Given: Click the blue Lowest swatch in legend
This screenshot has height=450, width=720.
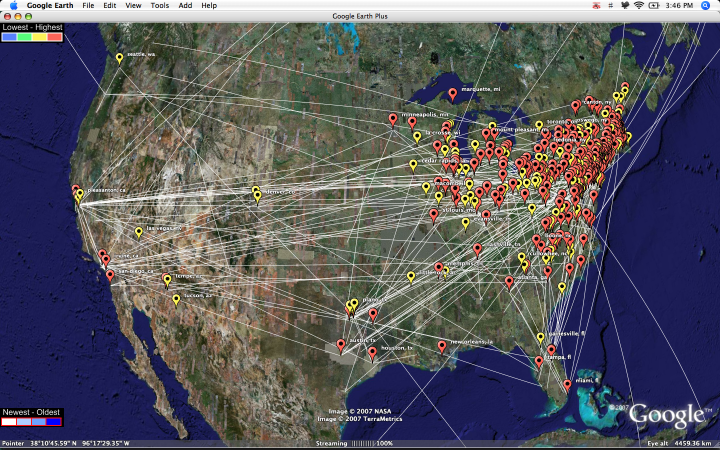Looking at the screenshot, I should click(x=9, y=37).
